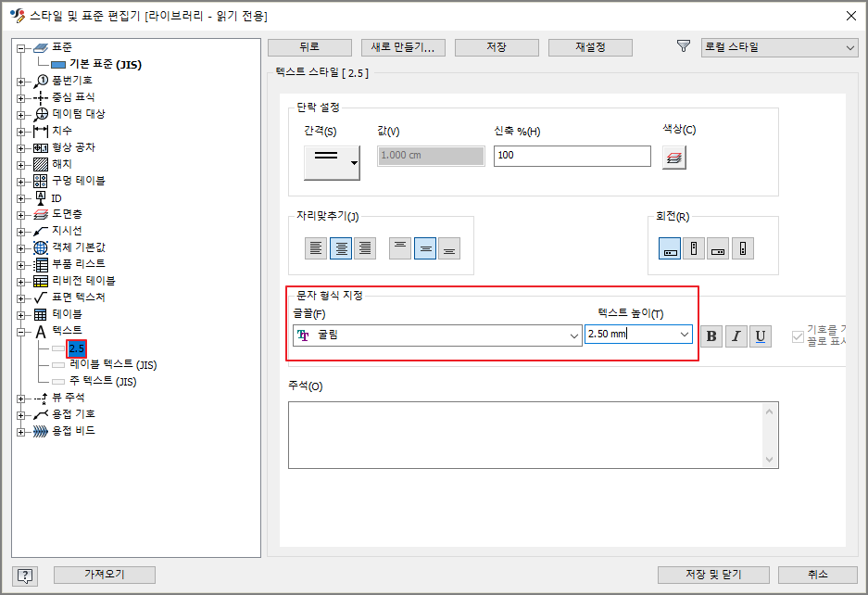This screenshot has width=868, height=595.
Task: Toggle the 기호를 글꼴로 표시 checkbox
Action: click(x=798, y=336)
